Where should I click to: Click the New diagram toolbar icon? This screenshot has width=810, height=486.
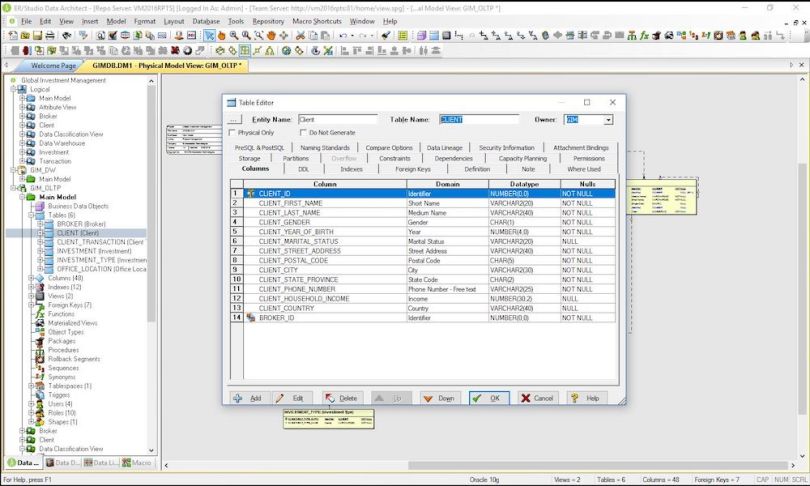pos(13,35)
